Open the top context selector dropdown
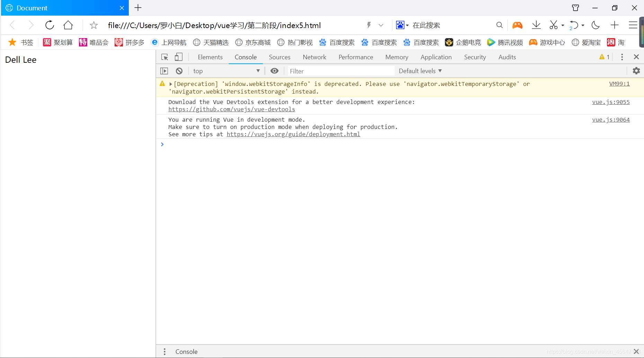Screen dimensions: 644x358 coord(226,71)
